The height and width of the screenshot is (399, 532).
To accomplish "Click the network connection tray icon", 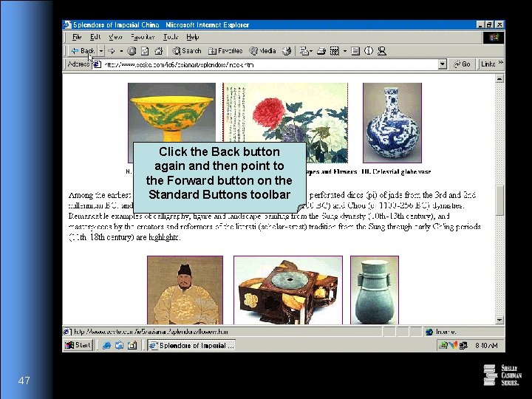I will [463, 345].
